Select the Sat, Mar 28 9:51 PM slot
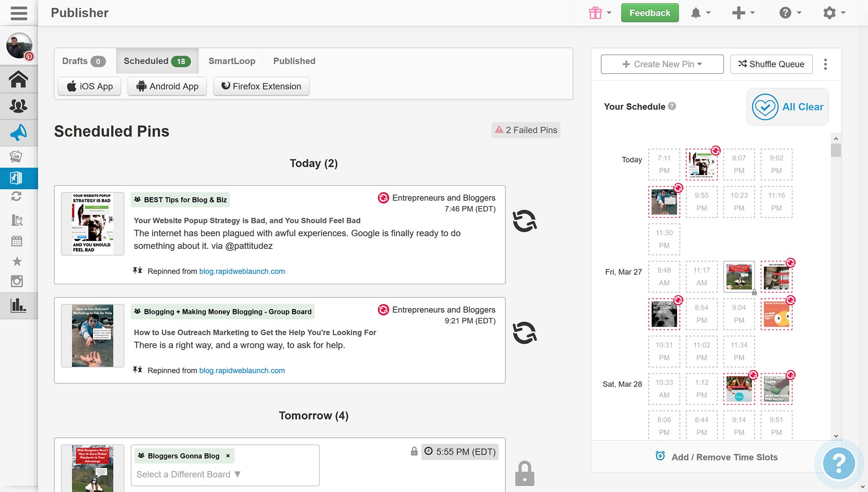 [777, 426]
